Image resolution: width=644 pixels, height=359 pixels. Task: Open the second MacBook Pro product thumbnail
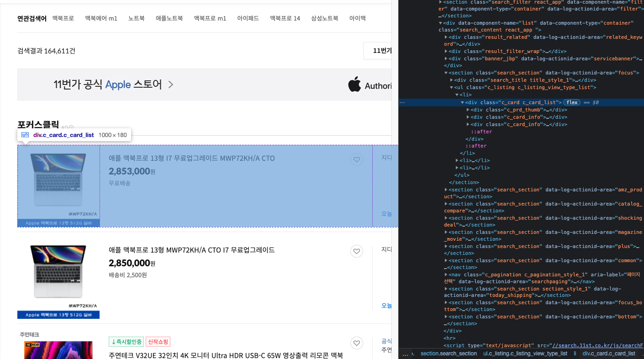tap(58, 278)
